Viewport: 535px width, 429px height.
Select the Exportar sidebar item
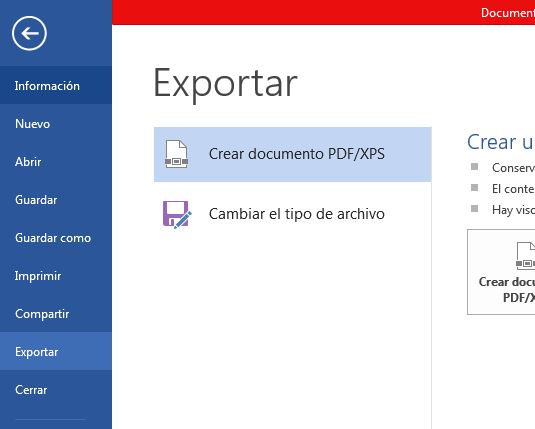coord(56,352)
